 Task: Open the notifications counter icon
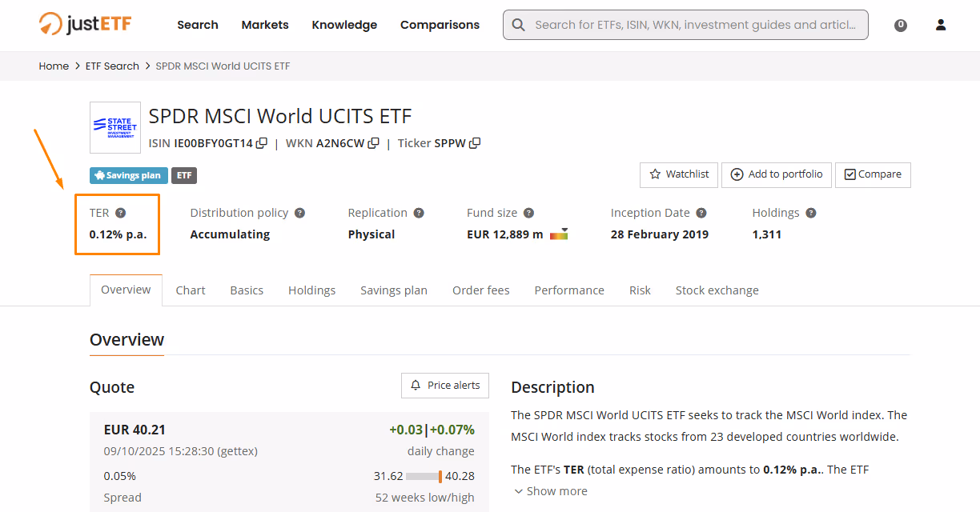[x=901, y=25]
